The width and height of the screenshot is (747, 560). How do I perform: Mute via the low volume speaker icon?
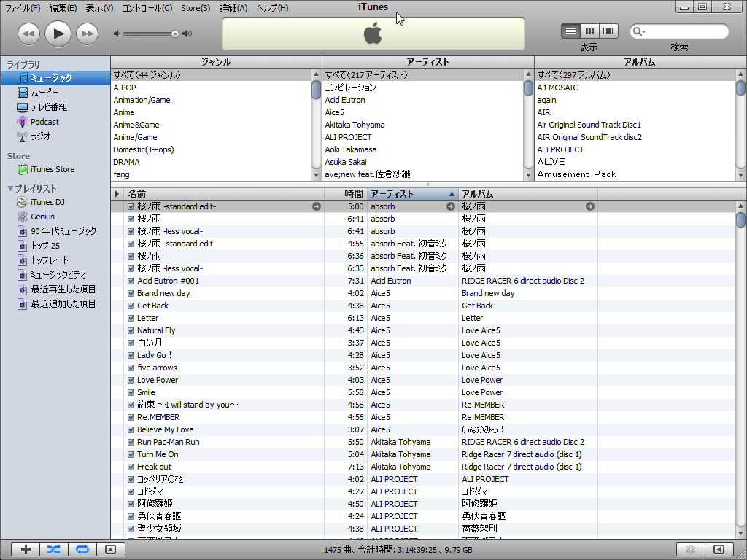116,34
